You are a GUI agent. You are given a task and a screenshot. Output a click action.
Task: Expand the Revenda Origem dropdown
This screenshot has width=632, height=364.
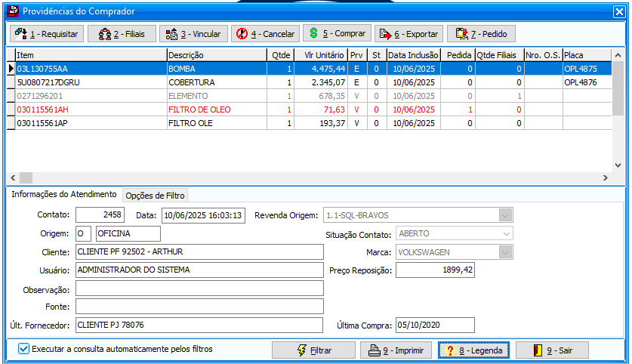pos(505,215)
